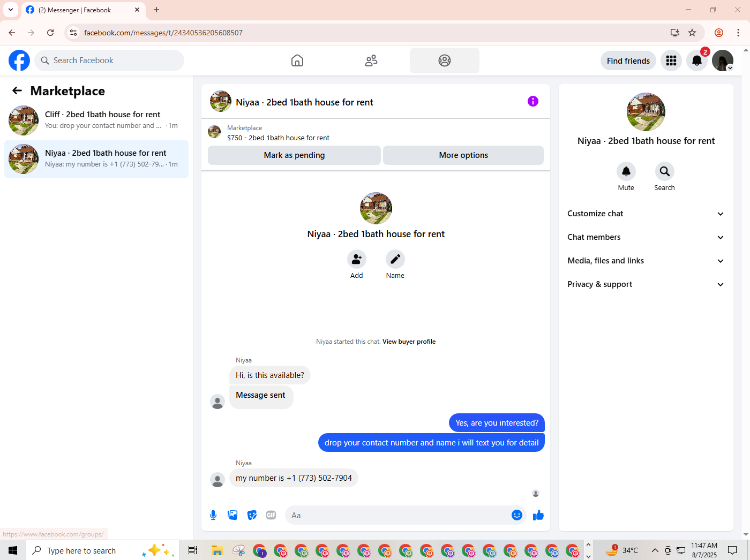
Task: Mute the conversation with the bell icon
Action: 626,171
